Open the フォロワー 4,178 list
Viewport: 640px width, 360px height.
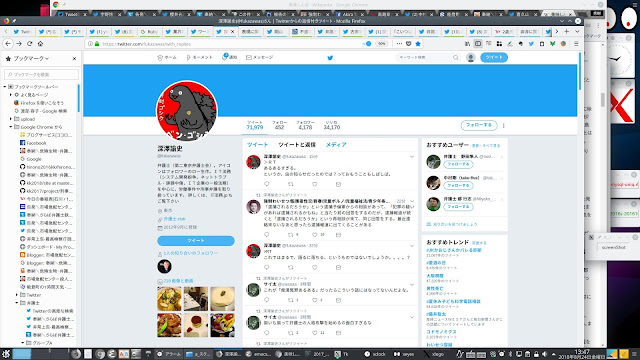(305, 125)
